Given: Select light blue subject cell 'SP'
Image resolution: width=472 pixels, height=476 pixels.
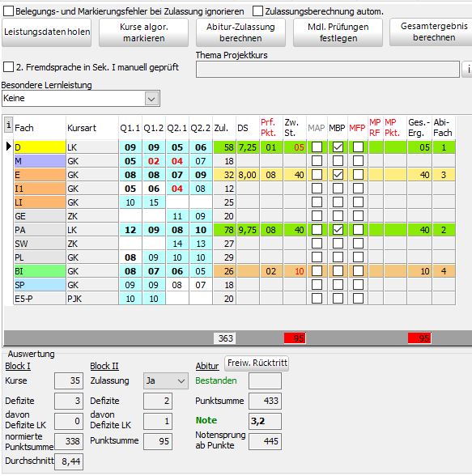Looking at the screenshot, I should (x=40, y=285).
